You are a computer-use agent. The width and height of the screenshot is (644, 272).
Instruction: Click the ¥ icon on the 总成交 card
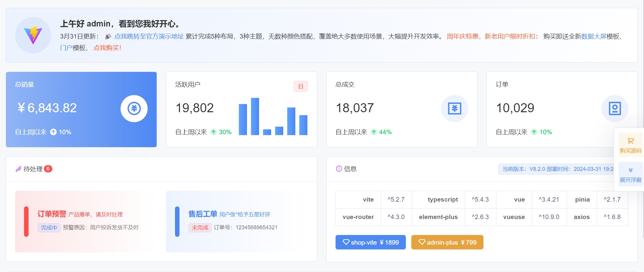click(455, 108)
